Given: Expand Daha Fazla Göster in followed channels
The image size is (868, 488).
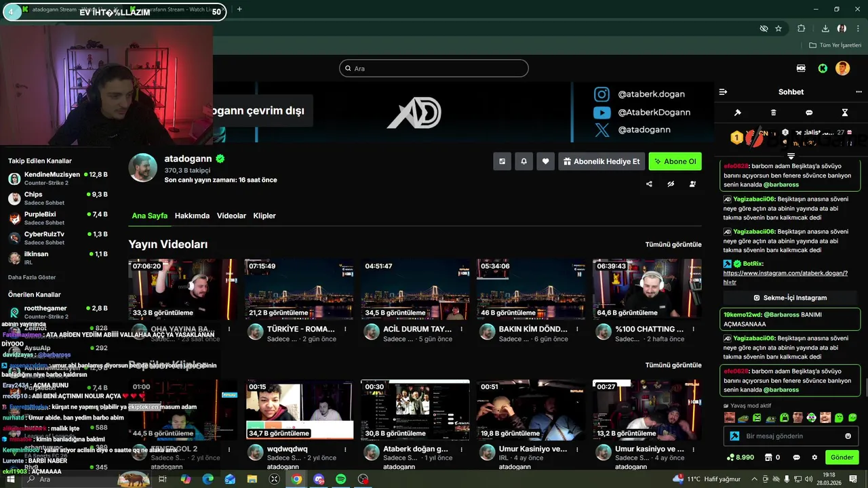Looking at the screenshot, I should click(x=32, y=277).
